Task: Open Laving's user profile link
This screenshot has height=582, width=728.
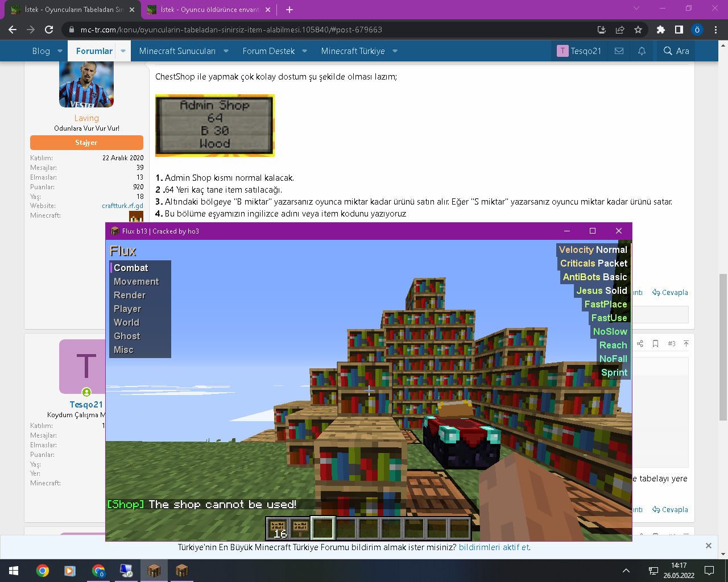Action: (x=86, y=118)
